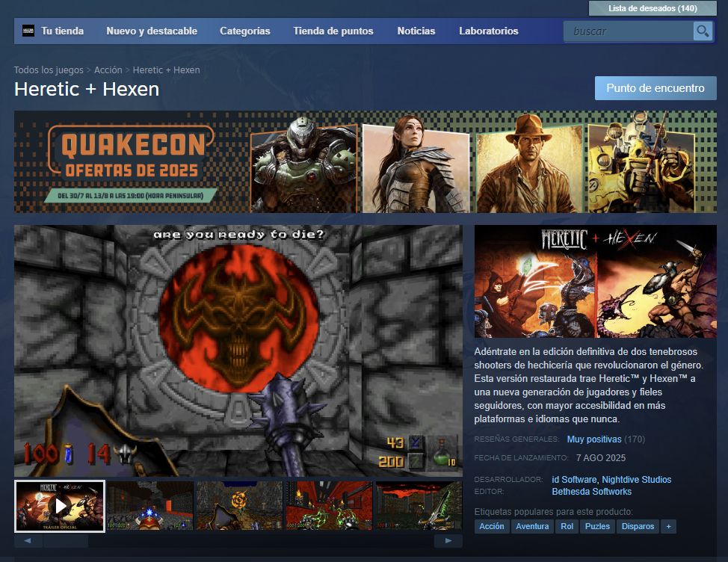Open the Noticias tab

pyautogui.click(x=416, y=31)
